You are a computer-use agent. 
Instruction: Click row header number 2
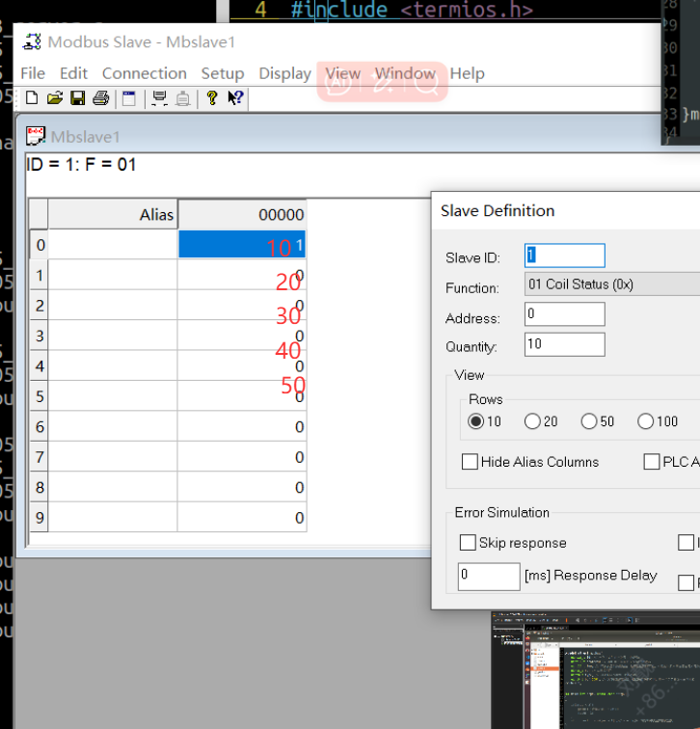[39, 306]
